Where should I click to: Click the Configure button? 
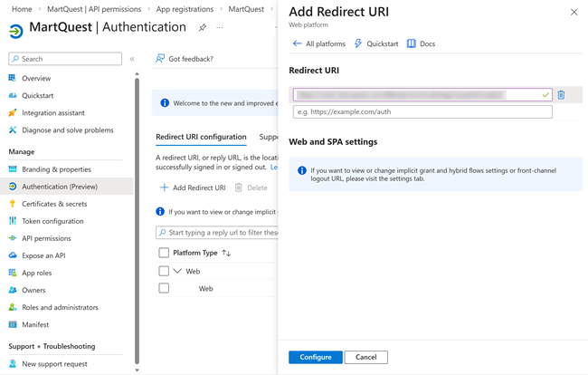pyautogui.click(x=316, y=358)
